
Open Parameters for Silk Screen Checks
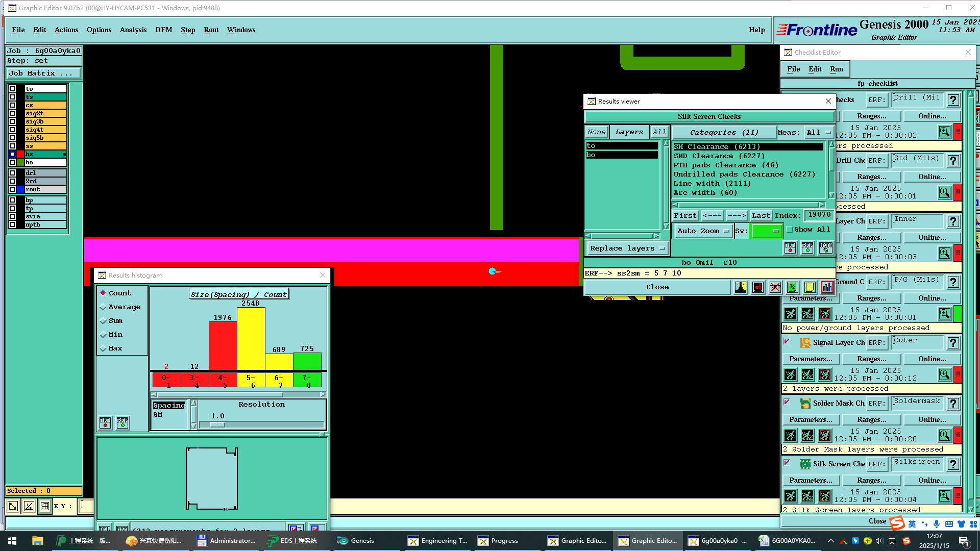(811, 481)
